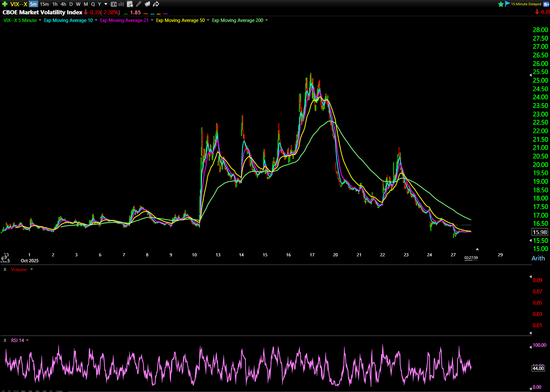Expand the timeframe dropdown arrow after Y
This screenshot has width=550, height=392.
pos(106,4)
